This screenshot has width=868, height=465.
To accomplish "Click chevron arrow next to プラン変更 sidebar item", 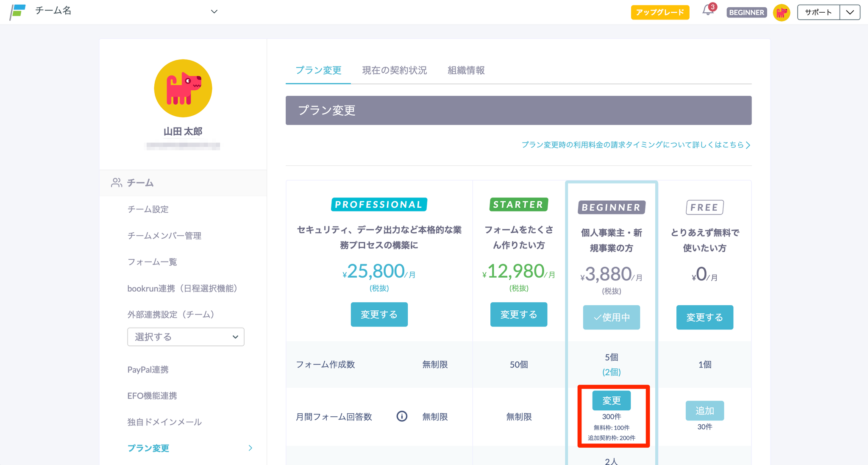I will point(250,448).
